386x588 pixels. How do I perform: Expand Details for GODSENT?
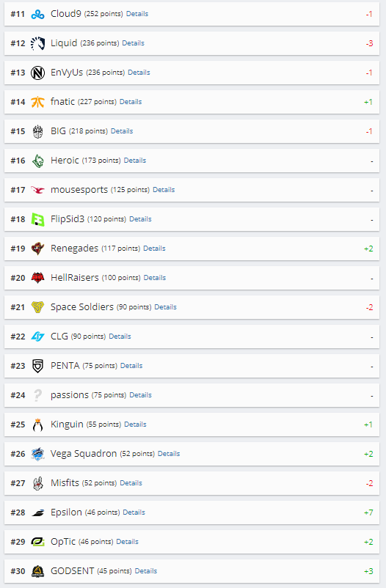point(146,570)
